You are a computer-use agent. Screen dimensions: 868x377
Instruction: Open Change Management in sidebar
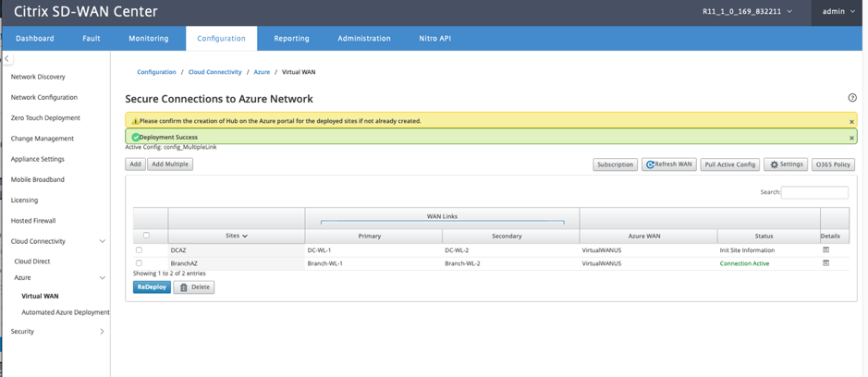tap(43, 139)
